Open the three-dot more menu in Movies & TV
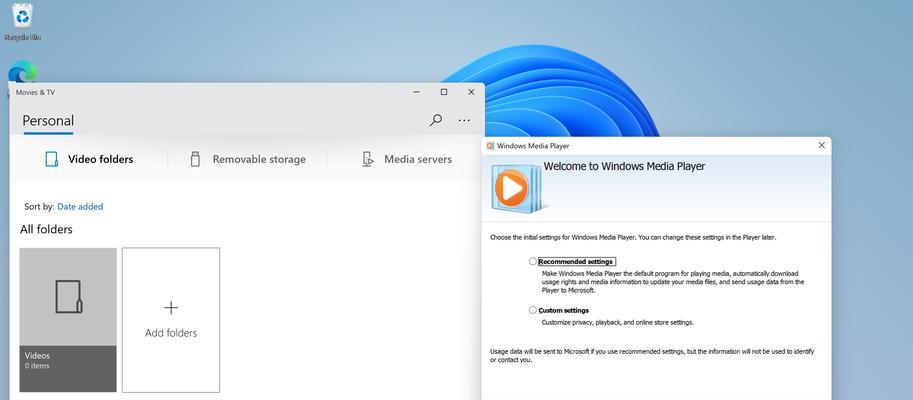Viewport: 913px width, 400px height. coord(464,121)
